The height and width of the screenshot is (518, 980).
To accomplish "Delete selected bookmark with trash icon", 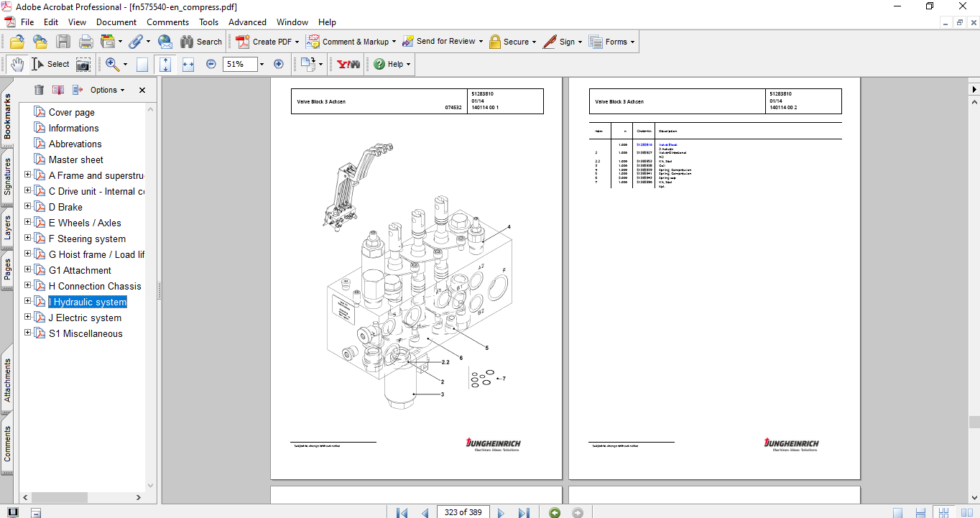I will click(x=40, y=90).
